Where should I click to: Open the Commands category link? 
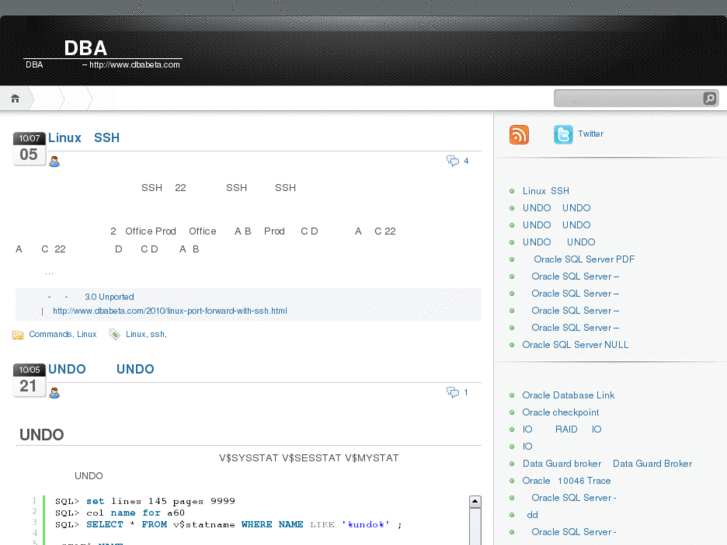pyautogui.click(x=50, y=334)
